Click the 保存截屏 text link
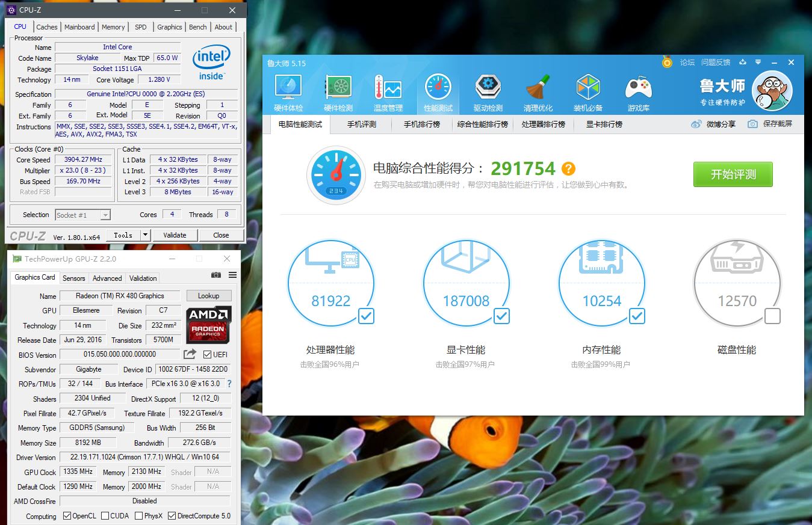The width and height of the screenshot is (812, 525). (778, 124)
